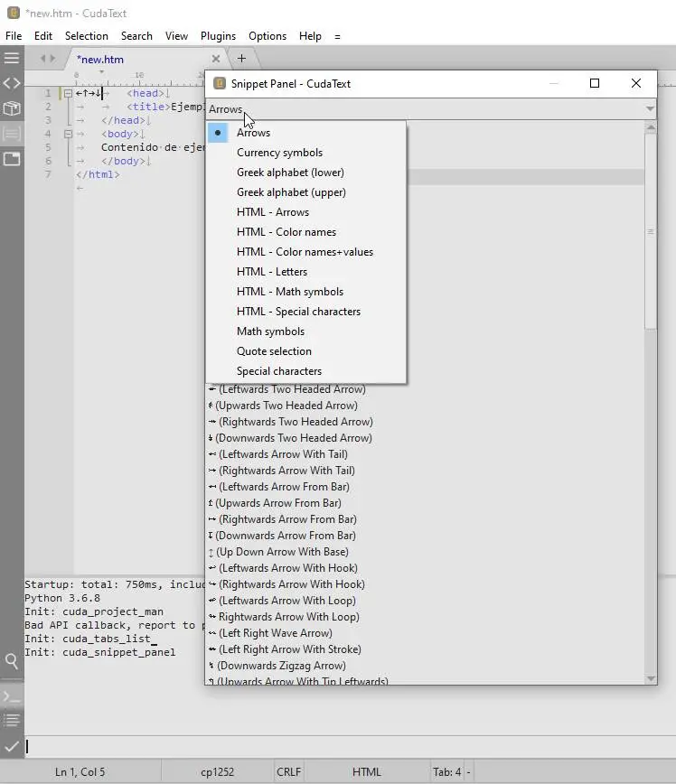Image resolution: width=676 pixels, height=784 pixels.
Task: Open the Tabs list sidebar icon
Action: tap(12, 159)
